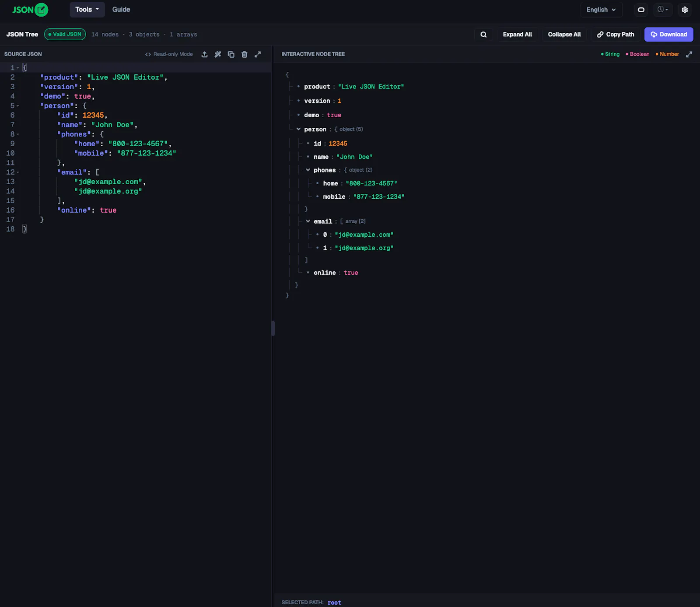Select email index 0 node

point(358,235)
